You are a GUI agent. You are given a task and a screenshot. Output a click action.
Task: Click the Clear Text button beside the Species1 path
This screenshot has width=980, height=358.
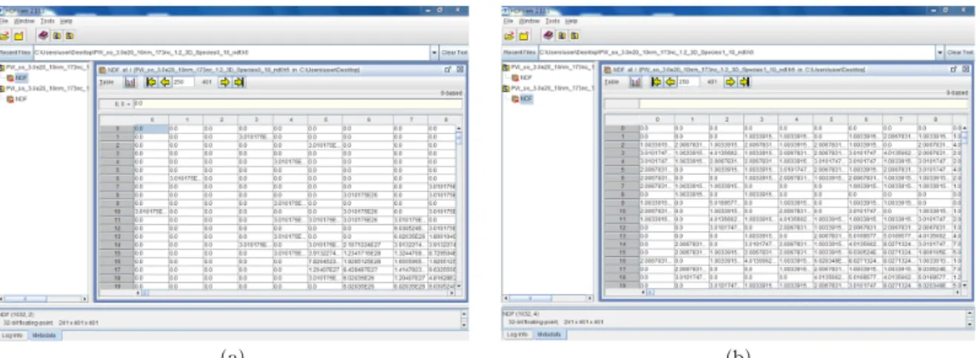coord(960,53)
